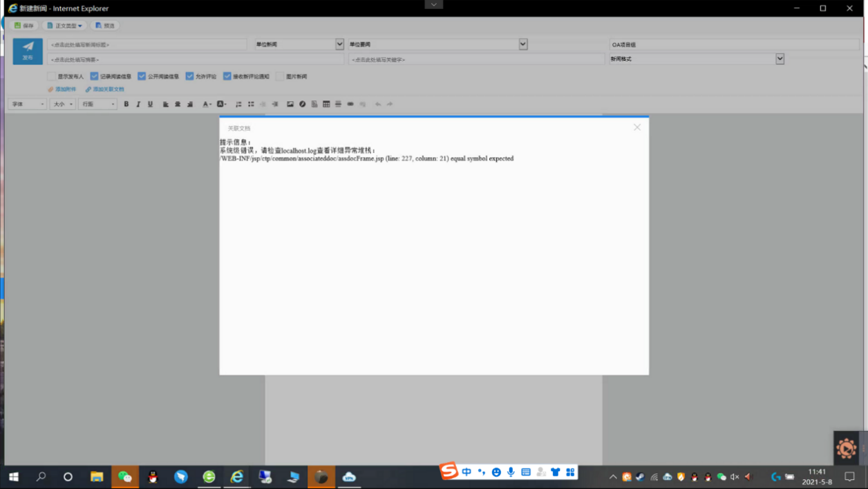
Task: Open the font color picker arrow
Action: pos(211,104)
